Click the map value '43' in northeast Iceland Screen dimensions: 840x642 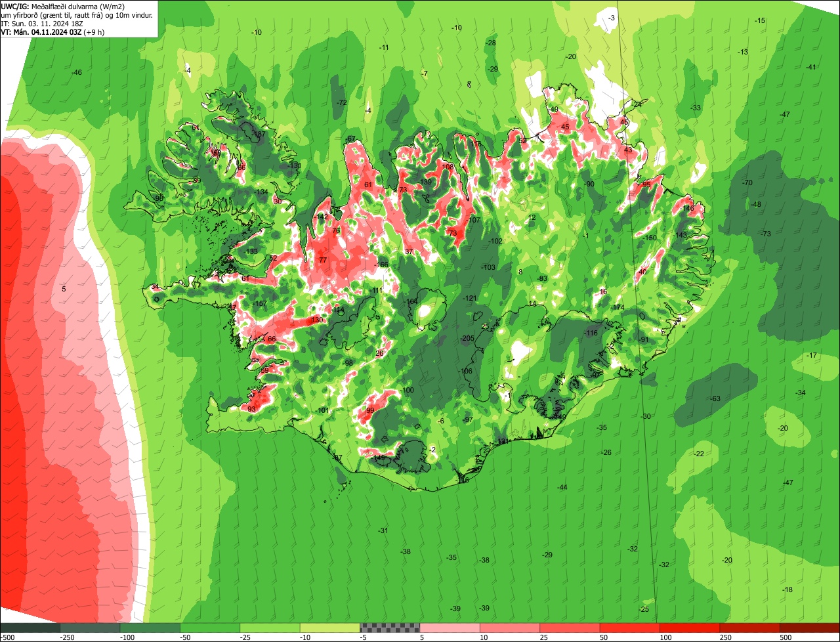click(628, 150)
